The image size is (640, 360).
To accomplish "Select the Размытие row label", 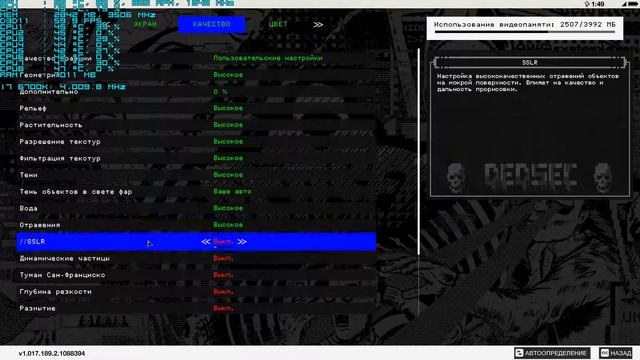I will tap(37, 309).
